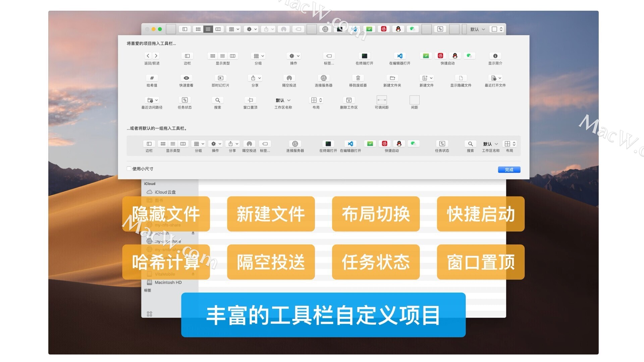Screen dimensions: 644x362
Task: Click the red NetEase icon in Finder toolbar
Action: (384, 29)
